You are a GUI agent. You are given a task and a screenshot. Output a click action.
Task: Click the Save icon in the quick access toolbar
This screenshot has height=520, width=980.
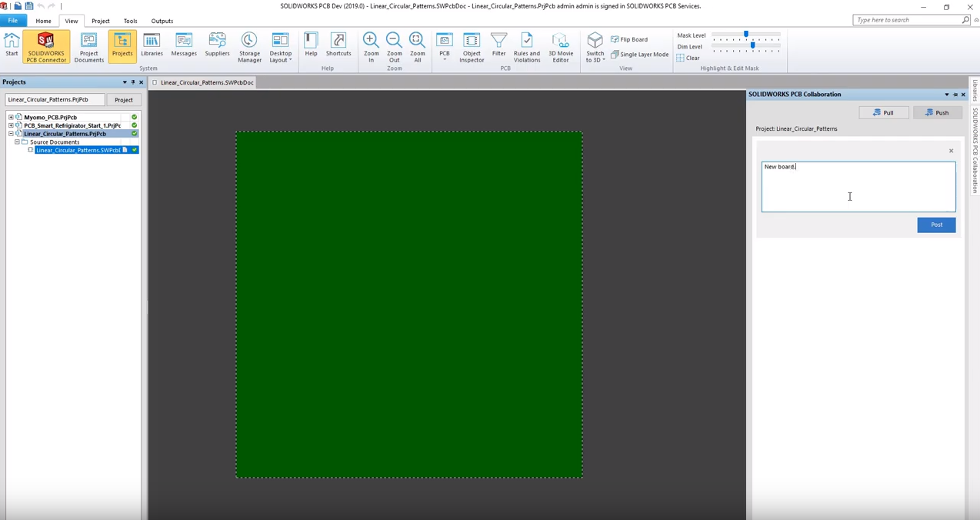pyautogui.click(x=28, y=6)
